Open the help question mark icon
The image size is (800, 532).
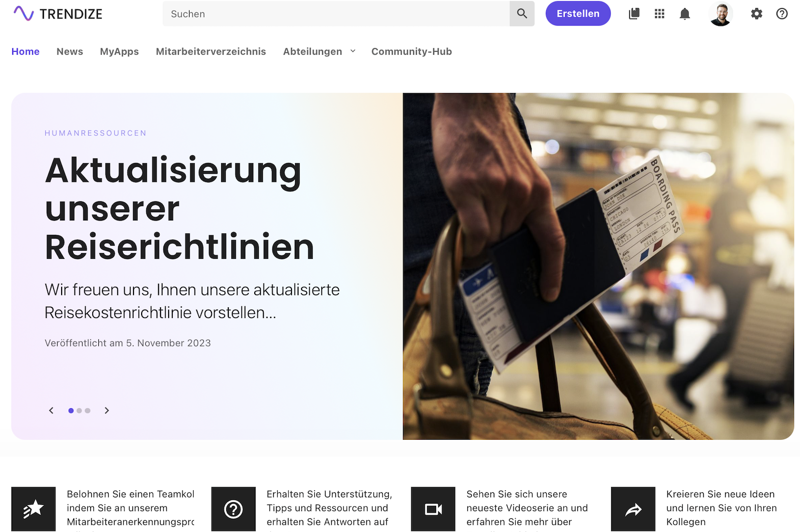(782, 14)
